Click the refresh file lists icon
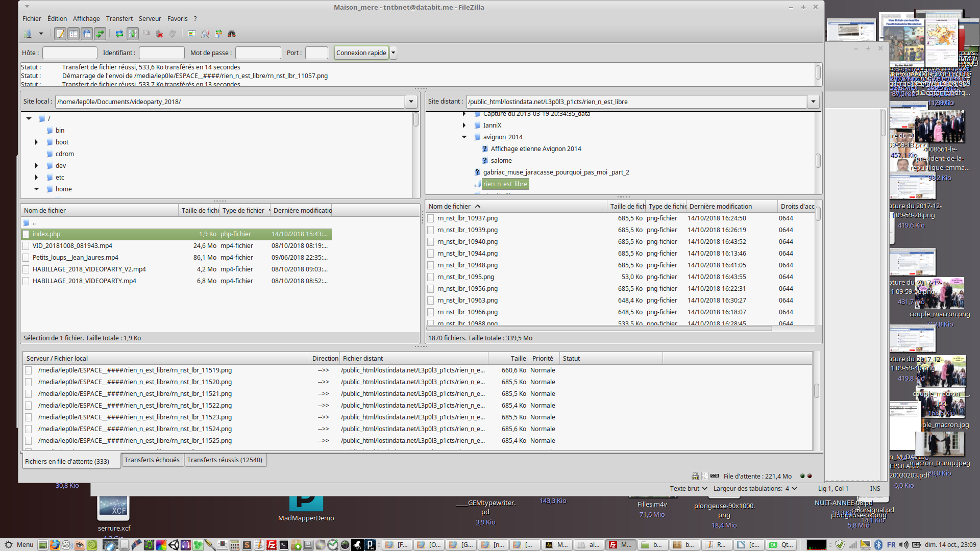The image size is (980, 551). tap(119, 34)
